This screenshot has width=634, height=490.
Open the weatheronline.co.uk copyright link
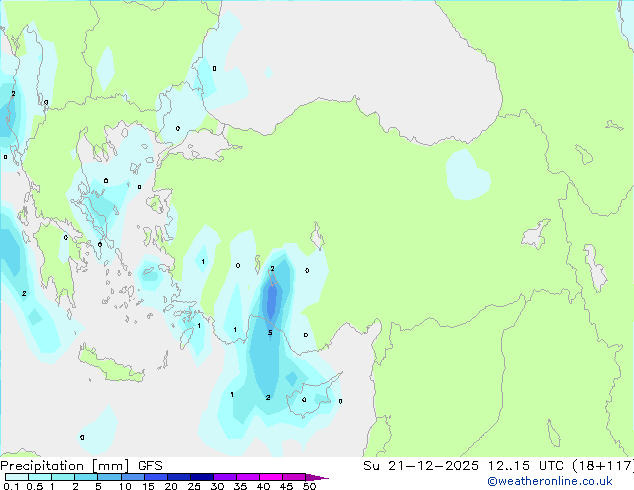click(550, 481)
